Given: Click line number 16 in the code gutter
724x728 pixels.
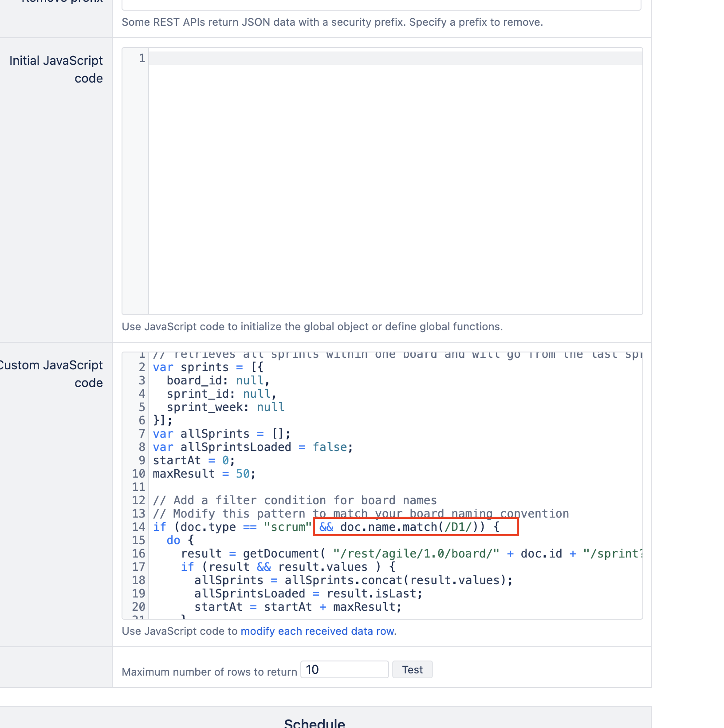Looking at the screenshot, I should point(138,554).
